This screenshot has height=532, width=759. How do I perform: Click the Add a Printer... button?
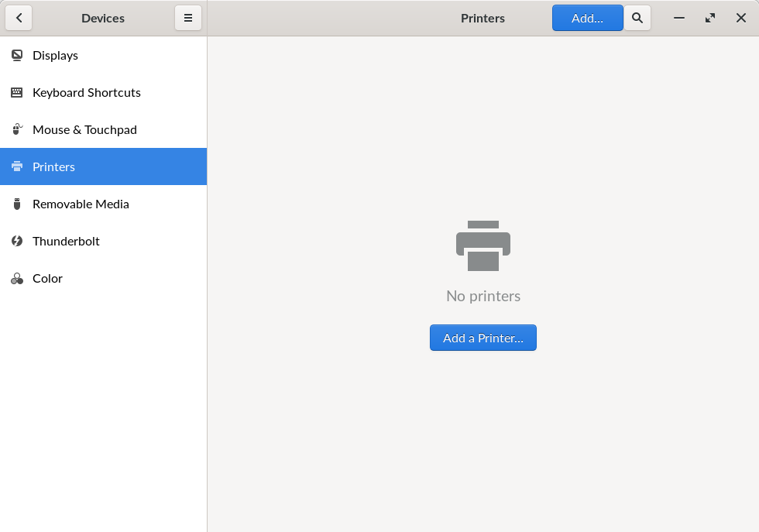[x=483, y=338]
